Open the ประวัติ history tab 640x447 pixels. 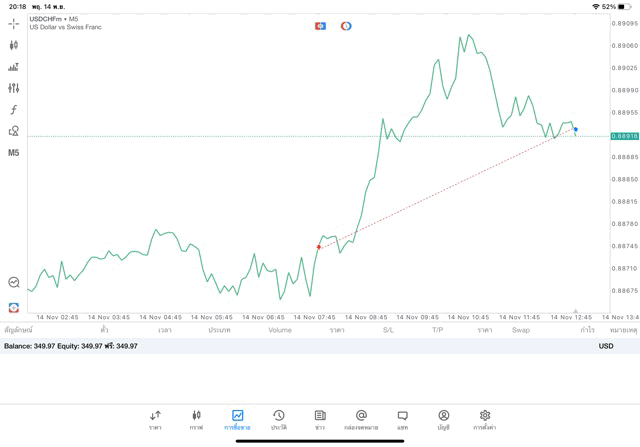(279, 419)
